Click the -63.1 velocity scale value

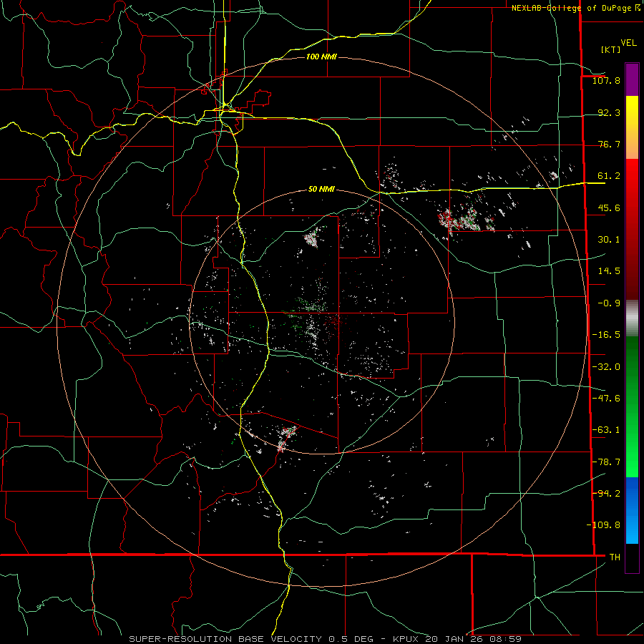coord(606,430)
